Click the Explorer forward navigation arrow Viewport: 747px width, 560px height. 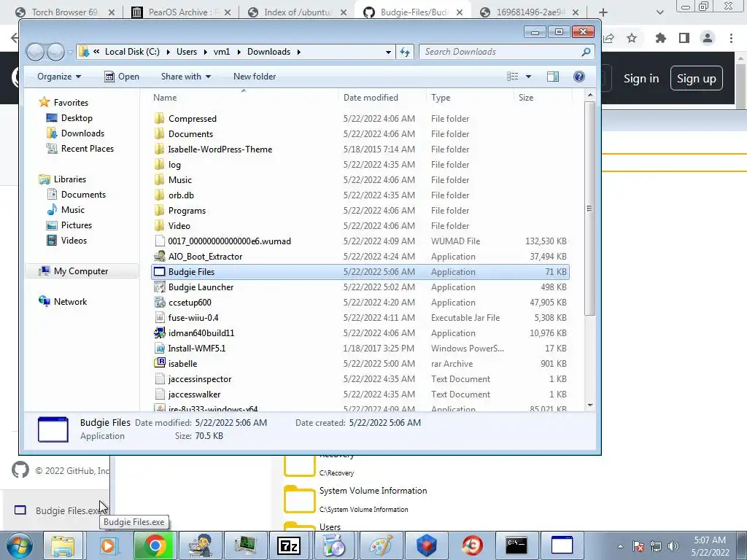click(55, 52)
